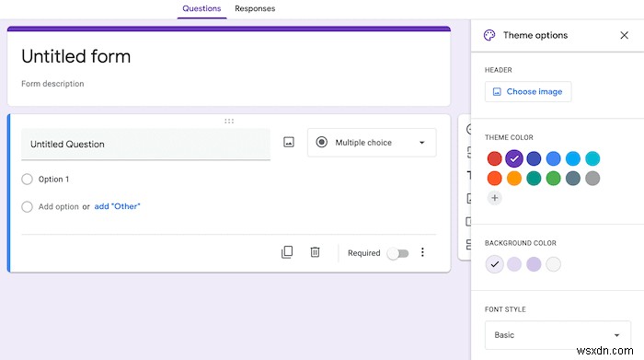This screenshot has width=644, height=360.
Task: Click the Choose image button
Action: point(528,92)
